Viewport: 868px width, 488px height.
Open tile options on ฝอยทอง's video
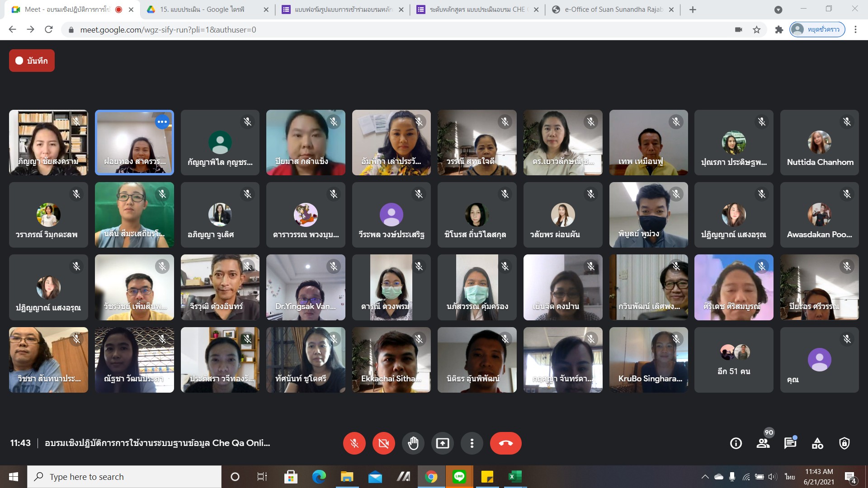(162, 122)
